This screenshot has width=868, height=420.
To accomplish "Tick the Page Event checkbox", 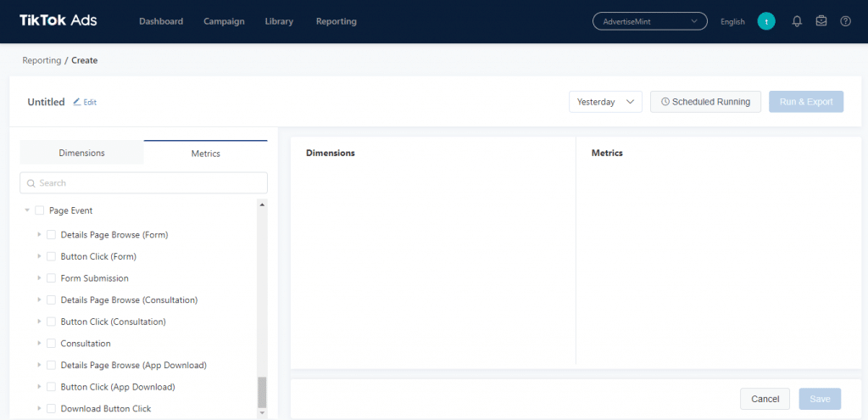I will coord(39,210).
